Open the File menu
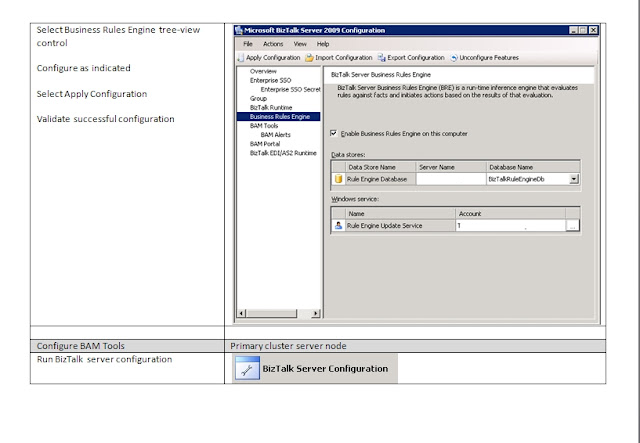This screenshot has height=443, width=640. coord(248,44)
